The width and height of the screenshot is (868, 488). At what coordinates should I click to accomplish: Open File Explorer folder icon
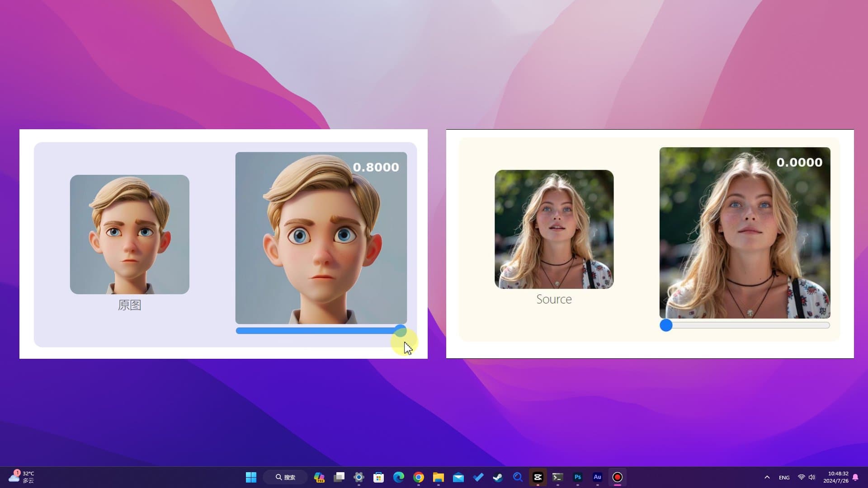[x=438, y=477]
